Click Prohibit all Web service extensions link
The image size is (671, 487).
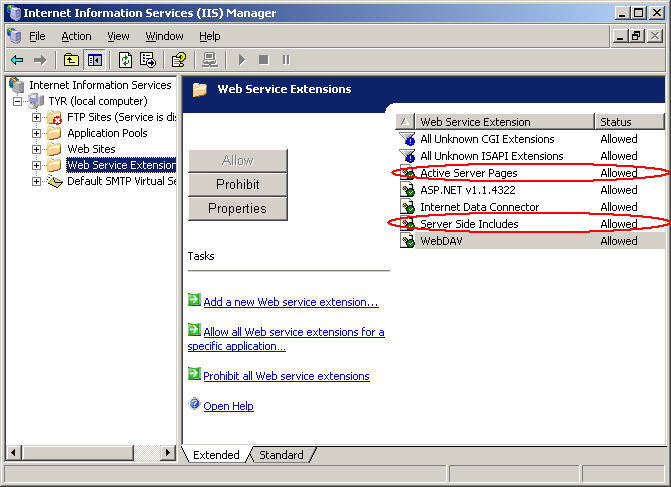[286, 376]
